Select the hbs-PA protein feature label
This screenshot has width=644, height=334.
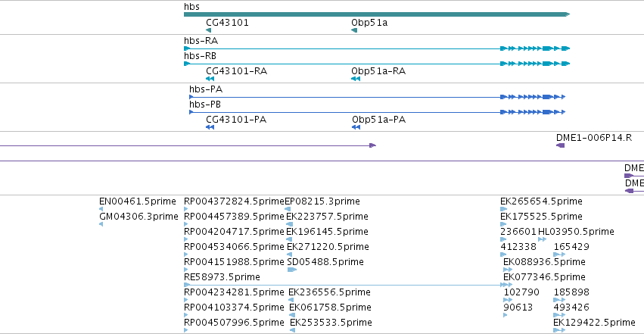206,89
